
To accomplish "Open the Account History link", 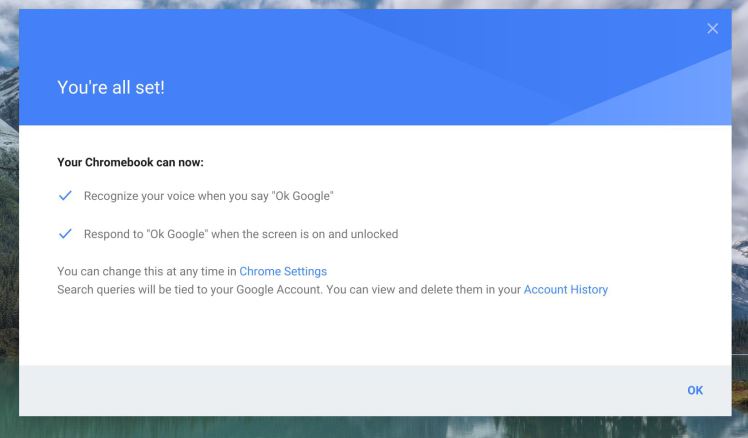I will coord(565,290).
